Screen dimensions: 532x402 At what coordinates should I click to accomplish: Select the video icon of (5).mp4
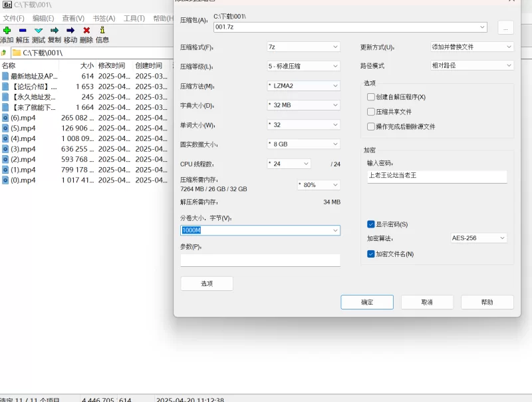coord(5,128)
